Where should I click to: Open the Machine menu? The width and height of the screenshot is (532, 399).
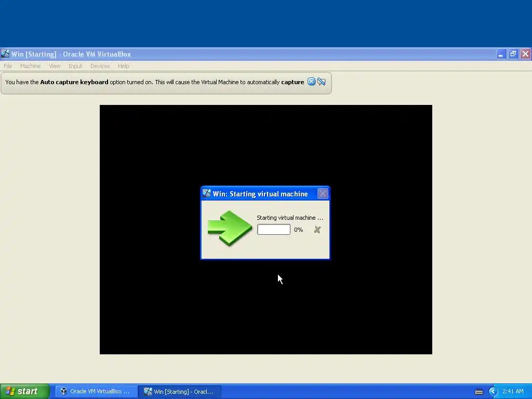pos(30,66)
